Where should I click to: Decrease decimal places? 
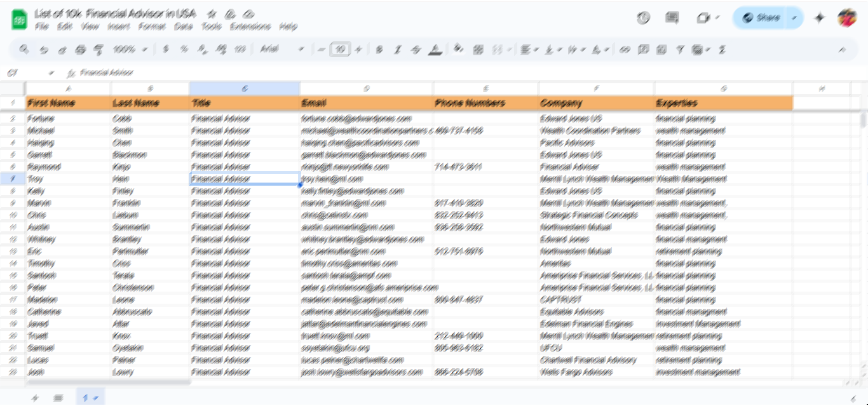203,50
